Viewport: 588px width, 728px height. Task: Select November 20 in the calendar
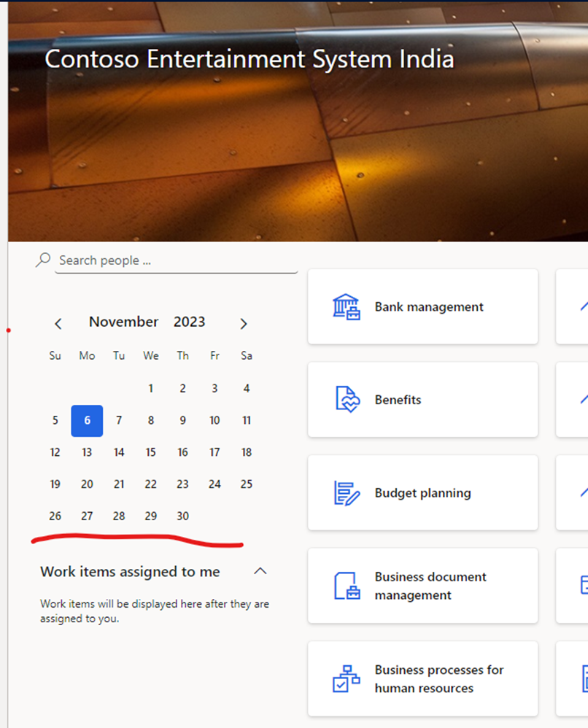(x=87, y=484)
